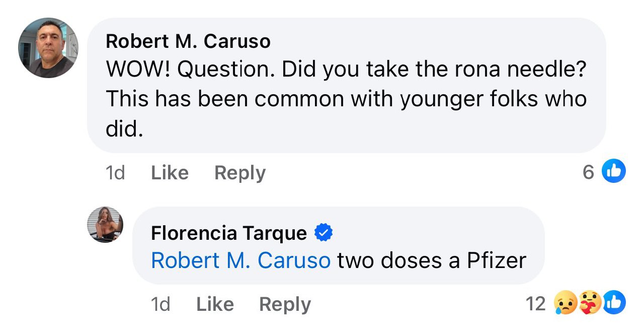Reply to Robert M. Caruso's comment
The width and height of the screenshot is (644, 334).
click(x=239, y=173)
